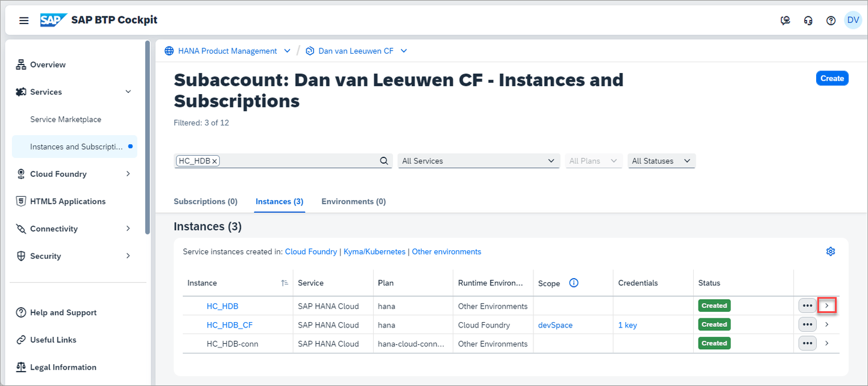Click the Security shield icon

pos(21,256)
